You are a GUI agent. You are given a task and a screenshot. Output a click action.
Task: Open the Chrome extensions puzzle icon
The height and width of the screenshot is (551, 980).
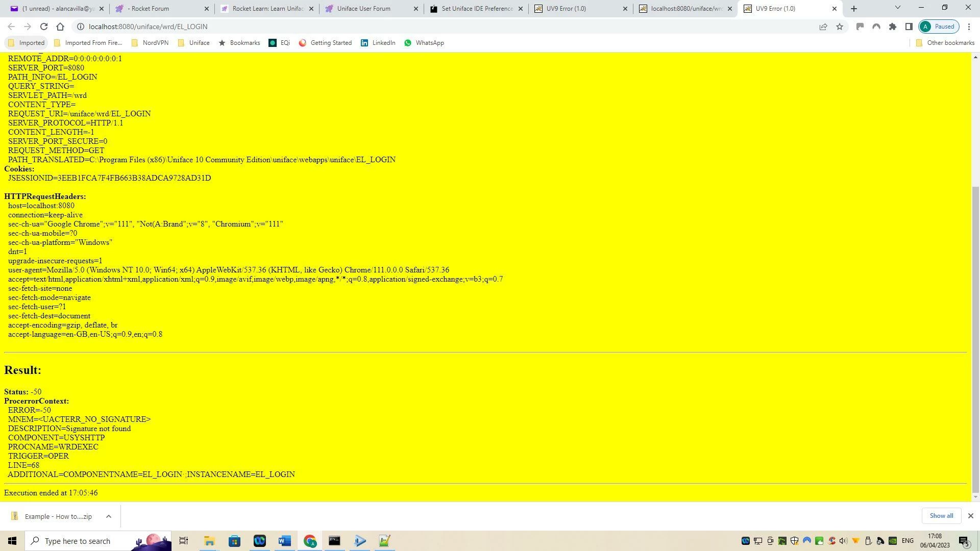(x=893, y=27)
